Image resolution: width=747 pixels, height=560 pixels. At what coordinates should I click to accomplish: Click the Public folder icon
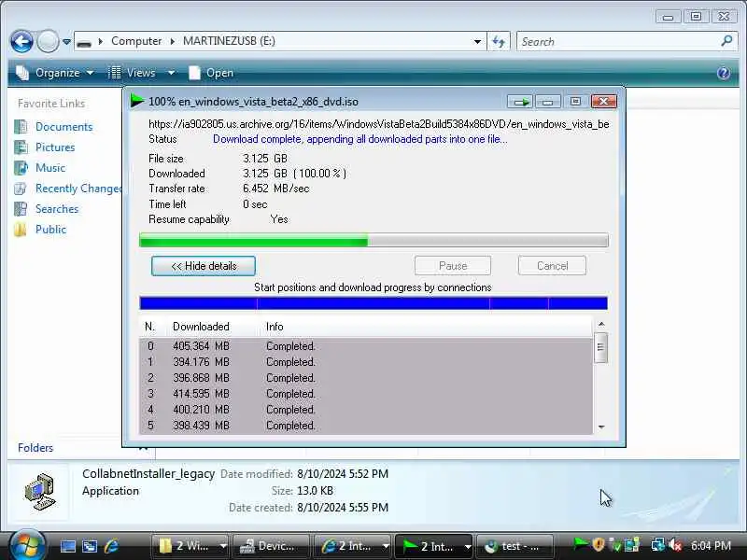pyautogui.click(x=21, y=229)
